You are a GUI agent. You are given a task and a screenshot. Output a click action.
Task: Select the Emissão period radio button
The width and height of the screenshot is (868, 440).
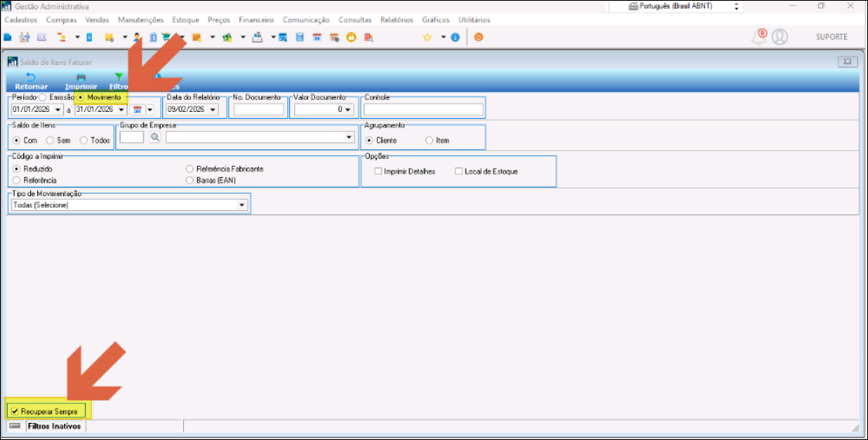pos(43,98)
